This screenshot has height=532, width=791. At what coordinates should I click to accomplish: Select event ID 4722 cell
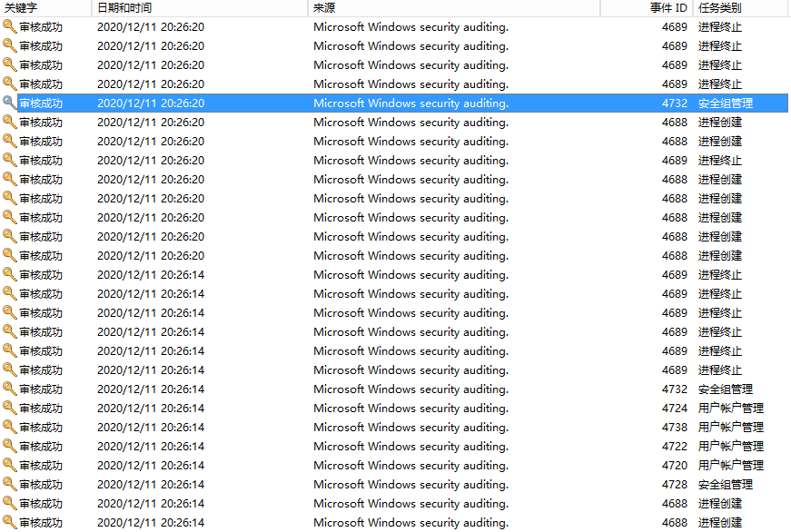675,447
